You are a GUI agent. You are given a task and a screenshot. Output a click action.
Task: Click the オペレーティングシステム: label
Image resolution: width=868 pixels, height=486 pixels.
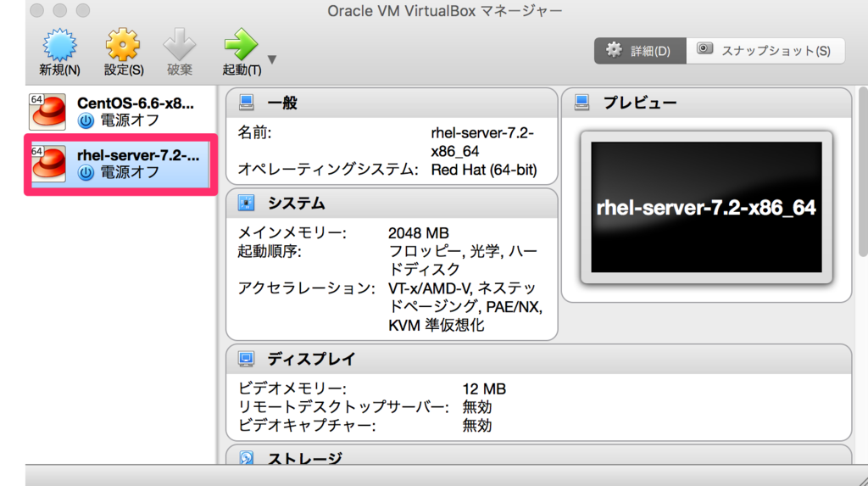[x=328, y=170]
